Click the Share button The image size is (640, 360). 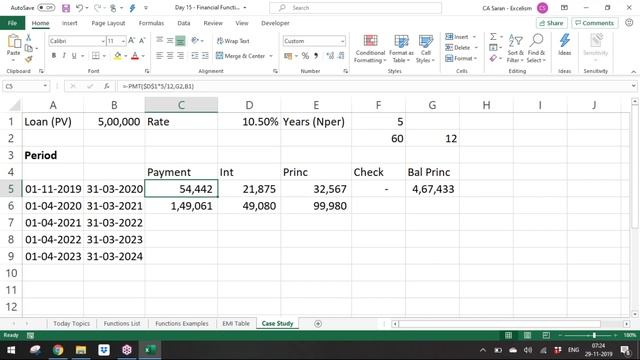pyautogui.click(x=551, y=23)
